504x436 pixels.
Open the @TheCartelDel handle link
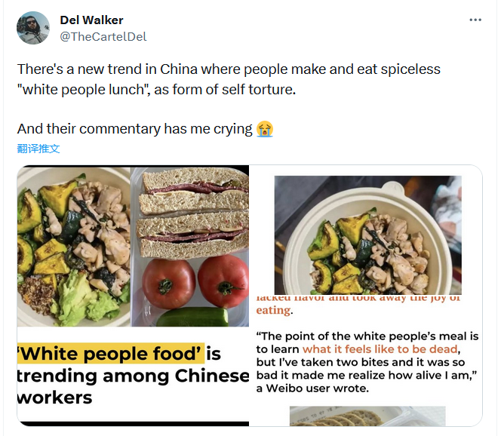[x=103, y=37]
